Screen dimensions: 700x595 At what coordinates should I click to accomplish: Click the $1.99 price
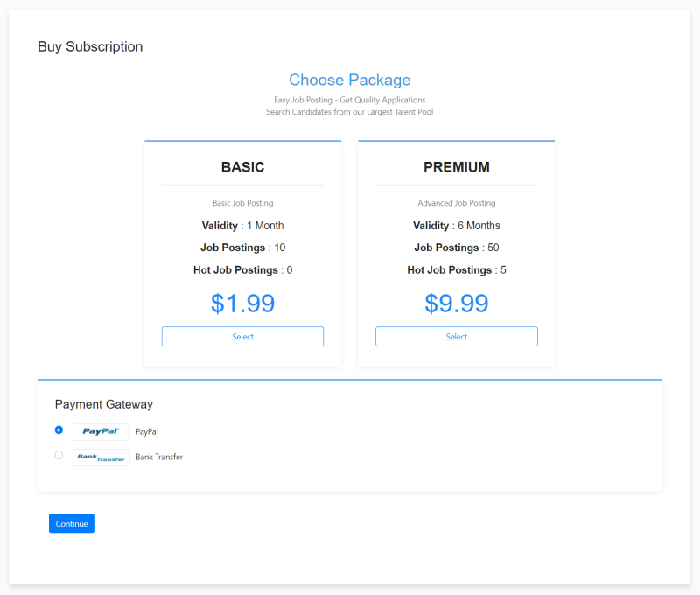[x=243, y=304]
